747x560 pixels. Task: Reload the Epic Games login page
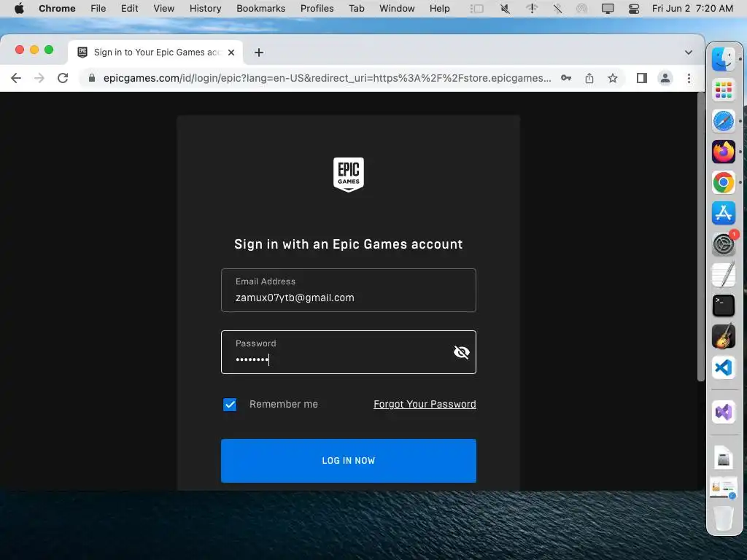(63, 78)
